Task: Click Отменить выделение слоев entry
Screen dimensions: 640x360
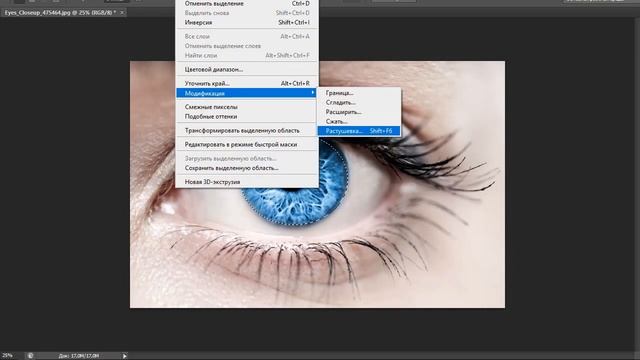Action: click(247, 46)
